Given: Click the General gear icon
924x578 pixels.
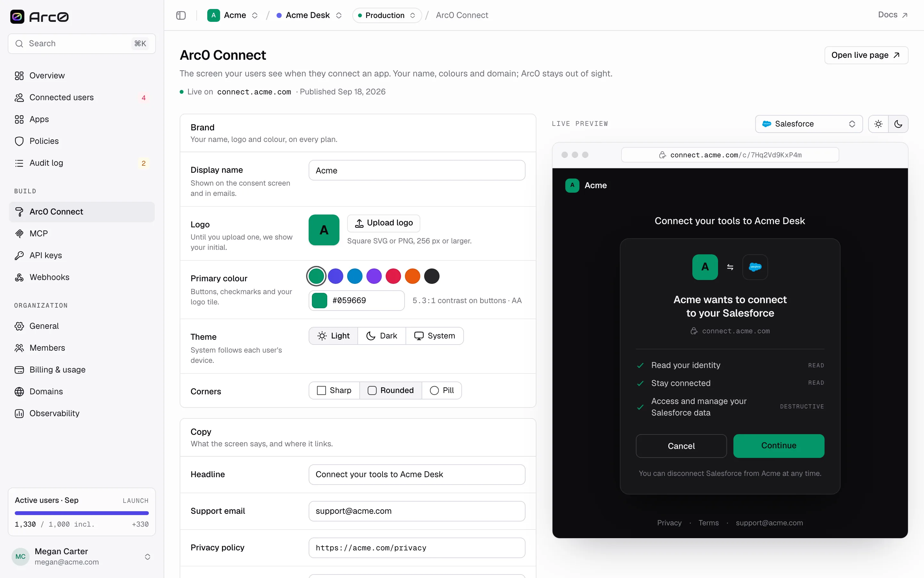Looking at the screenshot, I should (19, 326).
